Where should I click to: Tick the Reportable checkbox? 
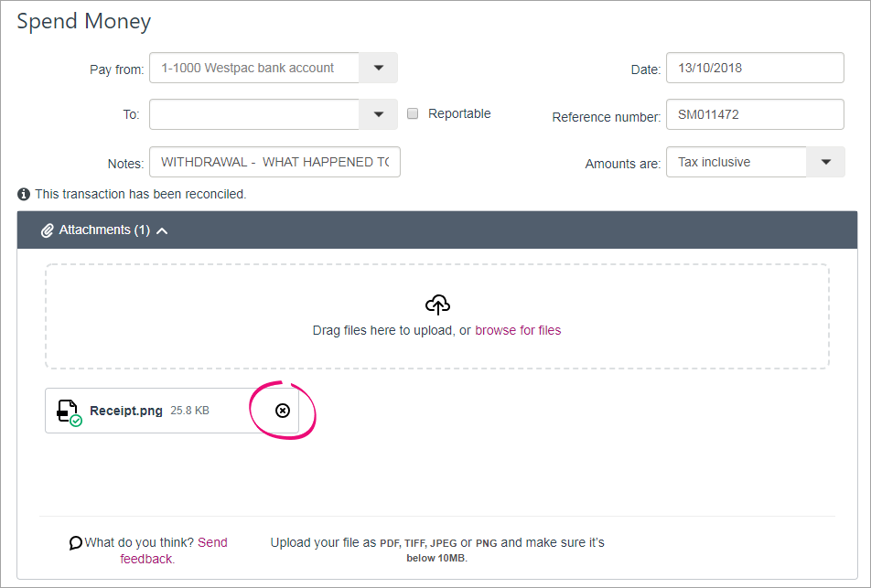tap(413, 113)
